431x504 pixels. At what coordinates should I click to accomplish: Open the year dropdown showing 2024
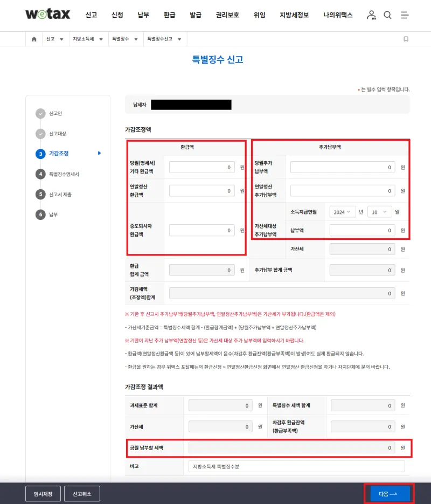(343, 212)
